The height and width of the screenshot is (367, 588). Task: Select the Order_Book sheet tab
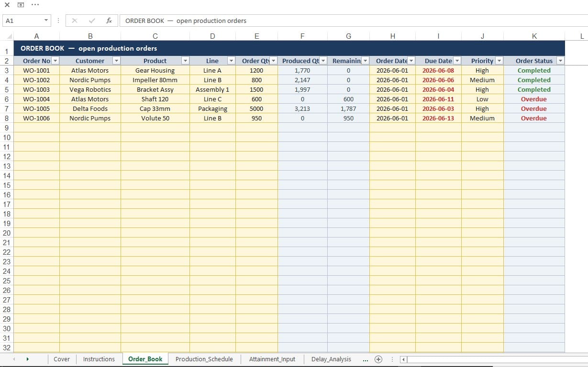point(145,359)
